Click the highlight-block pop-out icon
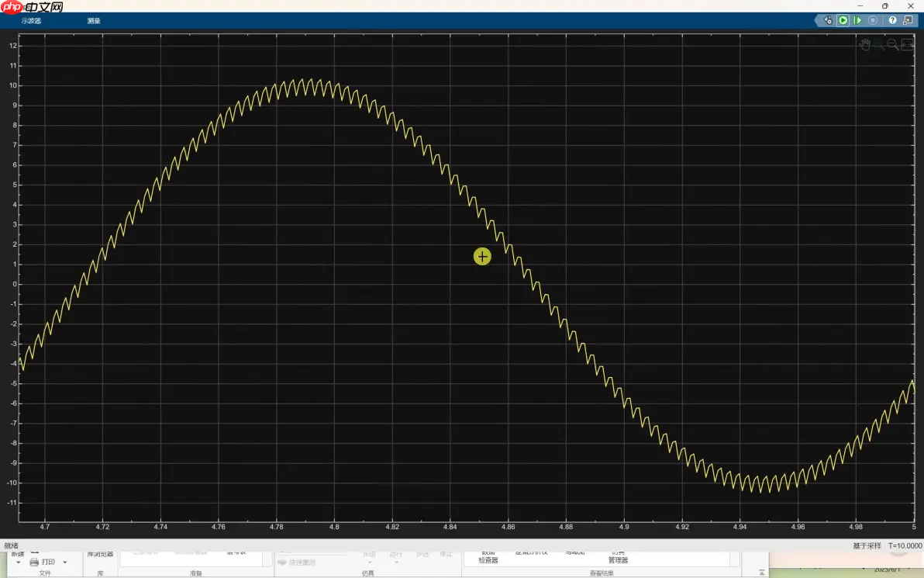Screen dimensions: 924x578 (908, 20)
